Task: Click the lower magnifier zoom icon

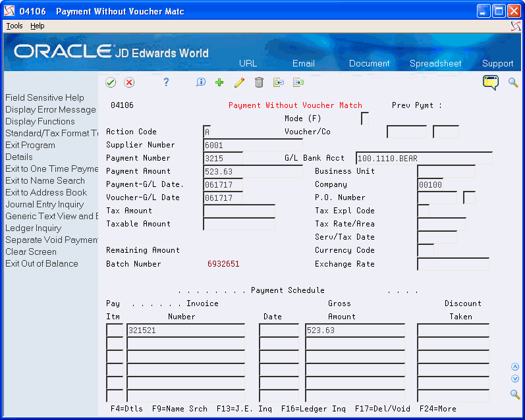Action: pyautogui.click(x=515, y=394)
